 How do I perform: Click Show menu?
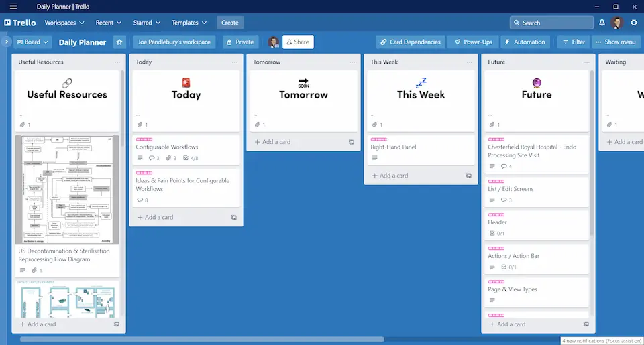[x=615, y=42]
